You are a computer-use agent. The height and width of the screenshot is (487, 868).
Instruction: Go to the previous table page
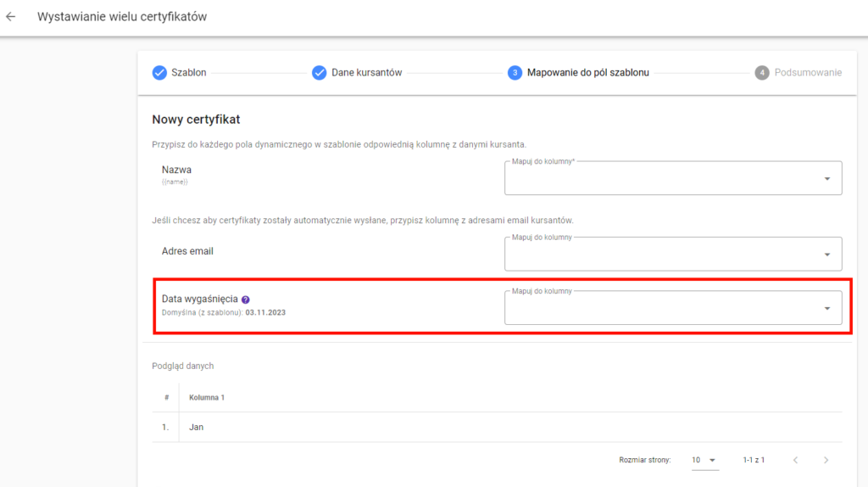point(795,460)
